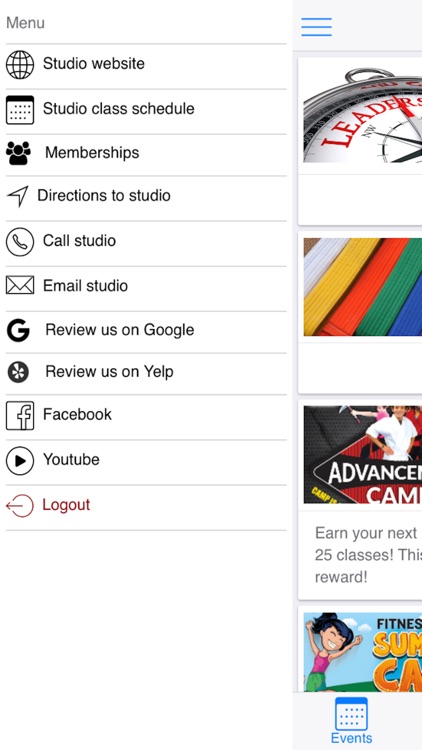Open Directions to studio link

(104, 196)
